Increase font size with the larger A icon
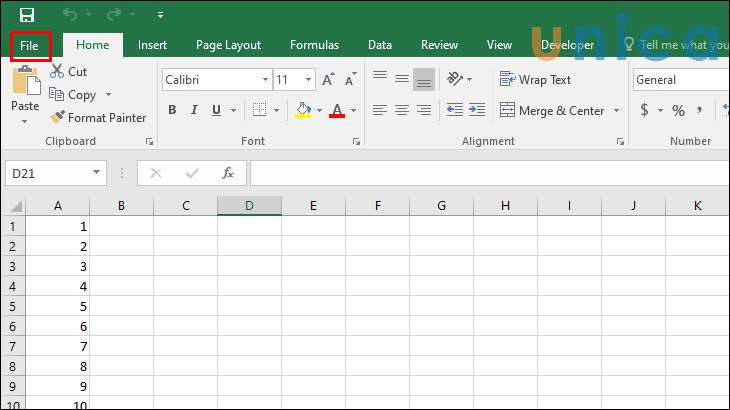The height and width of the screenshot is (410, 730). [328, 80]
